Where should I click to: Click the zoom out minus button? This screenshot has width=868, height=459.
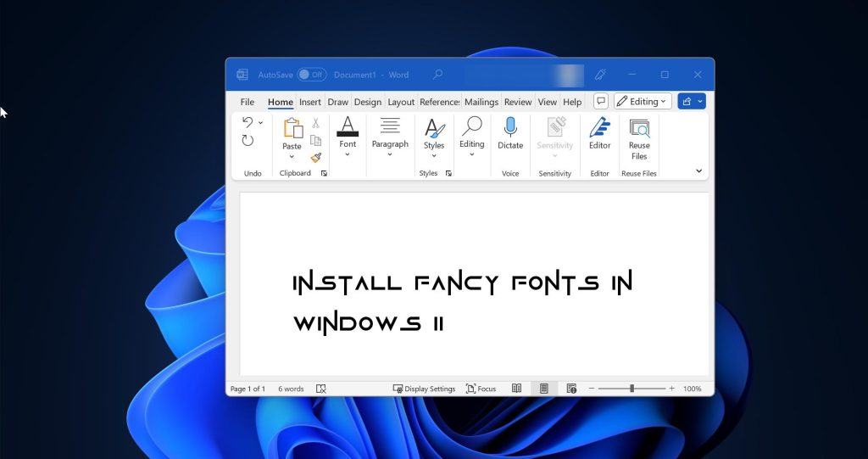point(591,389)
